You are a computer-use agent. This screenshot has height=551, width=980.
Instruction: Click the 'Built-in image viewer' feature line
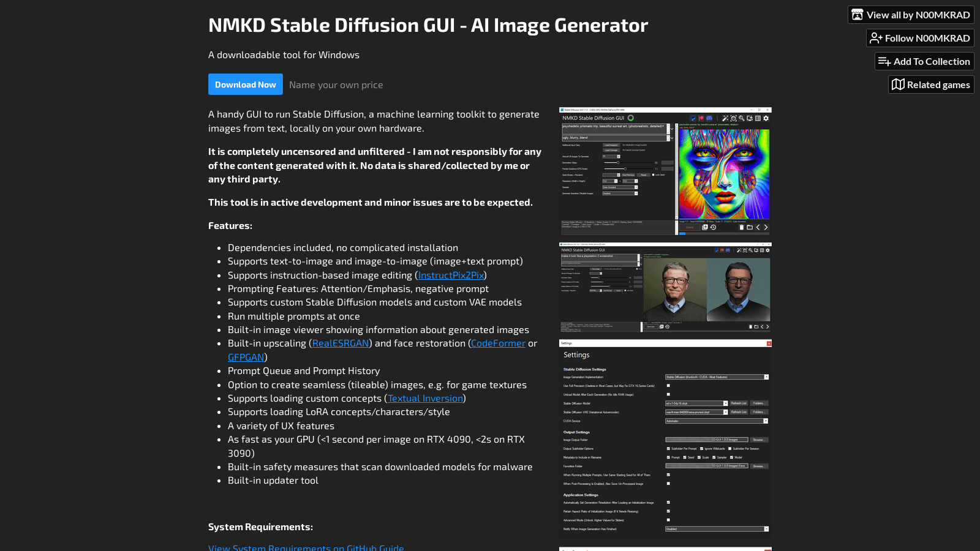coord(379,330)
